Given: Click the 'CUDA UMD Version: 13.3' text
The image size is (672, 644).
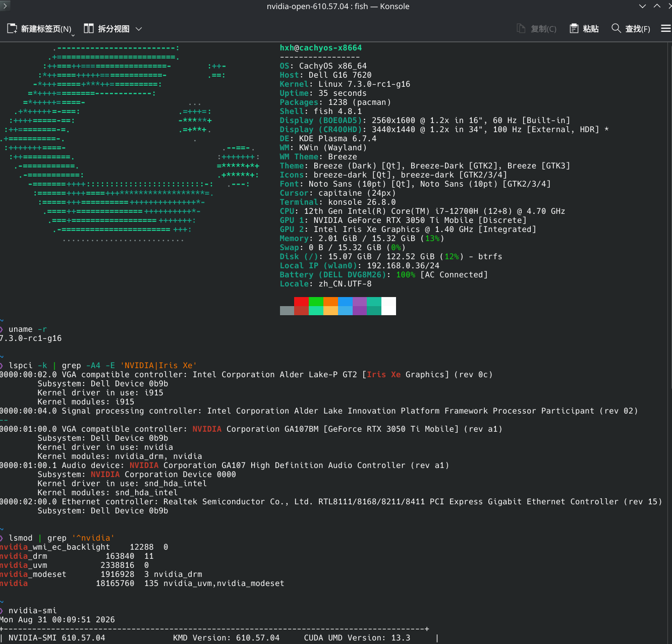Looking at the screenshot, I should pos(357,638).
